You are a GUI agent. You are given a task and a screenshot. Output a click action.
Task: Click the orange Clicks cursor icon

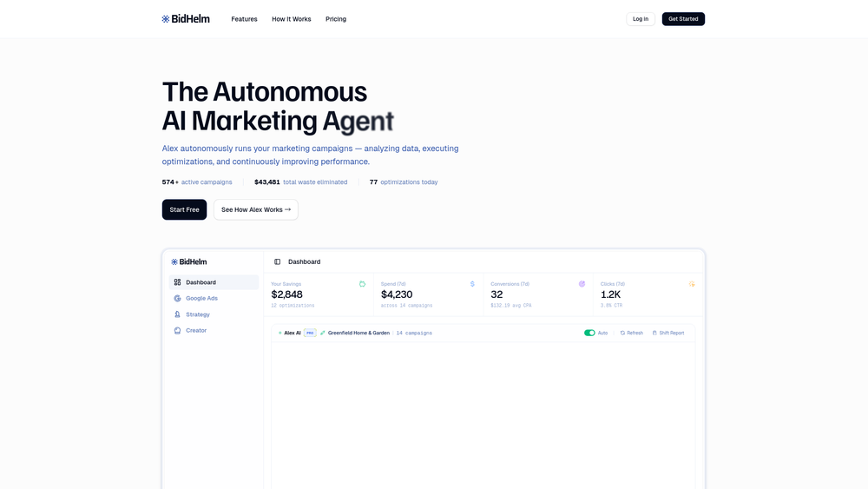pos(692,283)
